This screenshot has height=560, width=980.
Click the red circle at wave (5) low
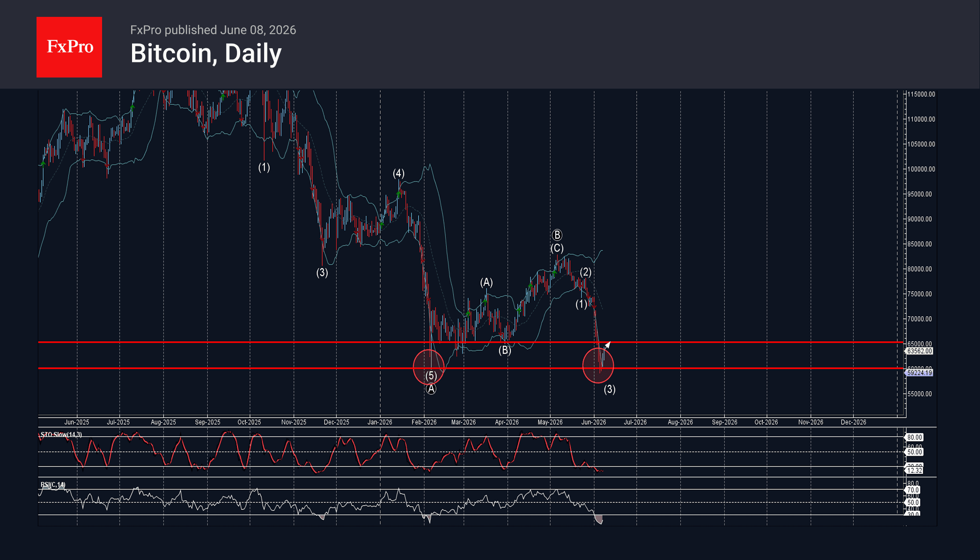tap(428, 367)
